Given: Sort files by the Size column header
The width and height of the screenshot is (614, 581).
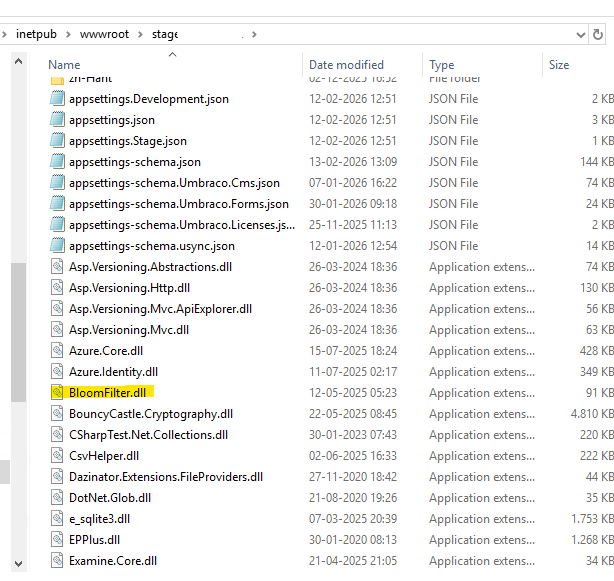Looking at the screenshot, I should click(x=558, y=65).
